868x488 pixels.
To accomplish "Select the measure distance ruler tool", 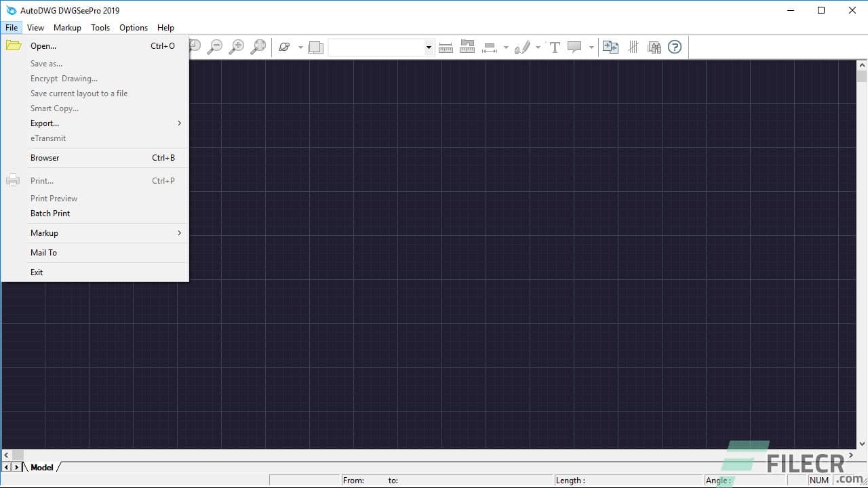I will click(x=446, y=47).
